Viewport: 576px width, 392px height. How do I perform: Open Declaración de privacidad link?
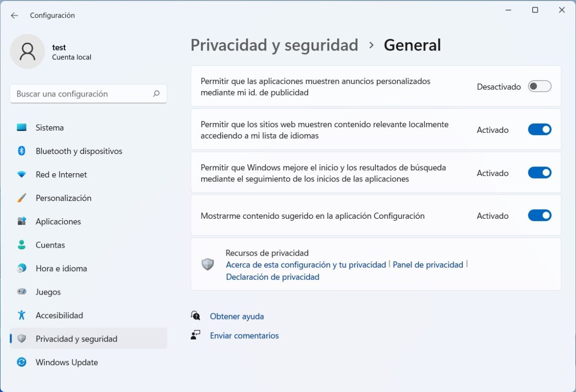point(272,277)
